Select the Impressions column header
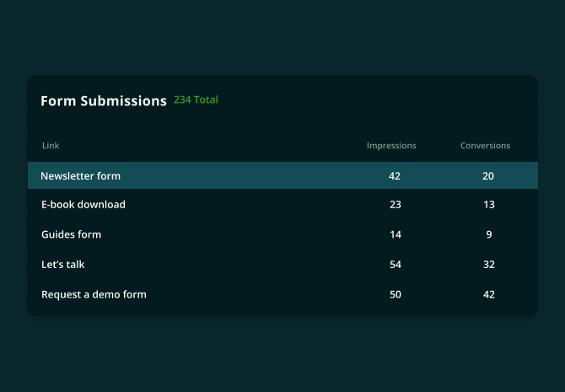The width and height of the screenshot is (565, 392). tap(391, 146)
